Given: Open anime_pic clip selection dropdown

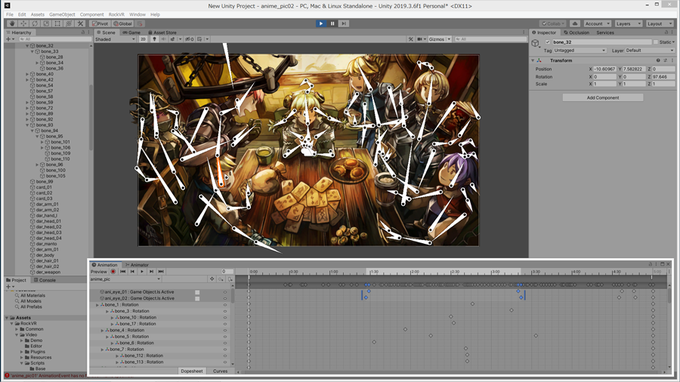Looking at the screenshot, I should click(x=125, y=279).
